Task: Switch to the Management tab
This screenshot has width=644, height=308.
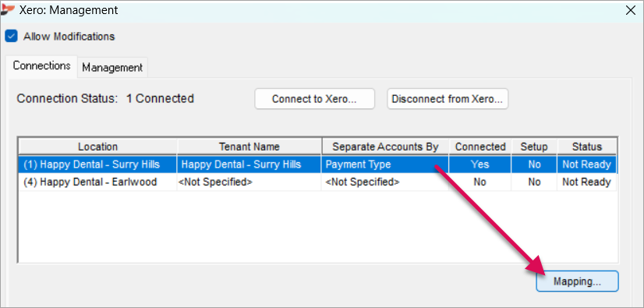Action: tap(112, 67)
